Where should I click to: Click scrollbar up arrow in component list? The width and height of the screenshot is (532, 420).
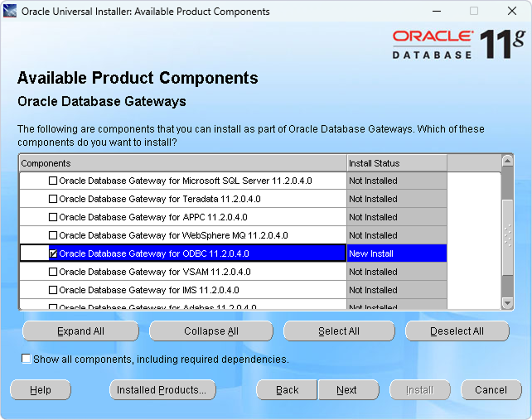(x=507, y=161)
